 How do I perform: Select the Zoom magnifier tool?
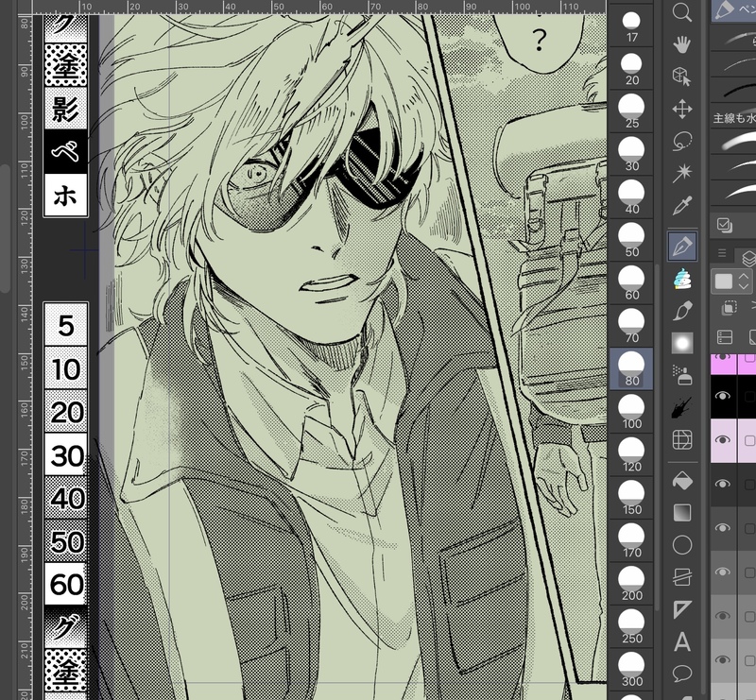(682, 12)
